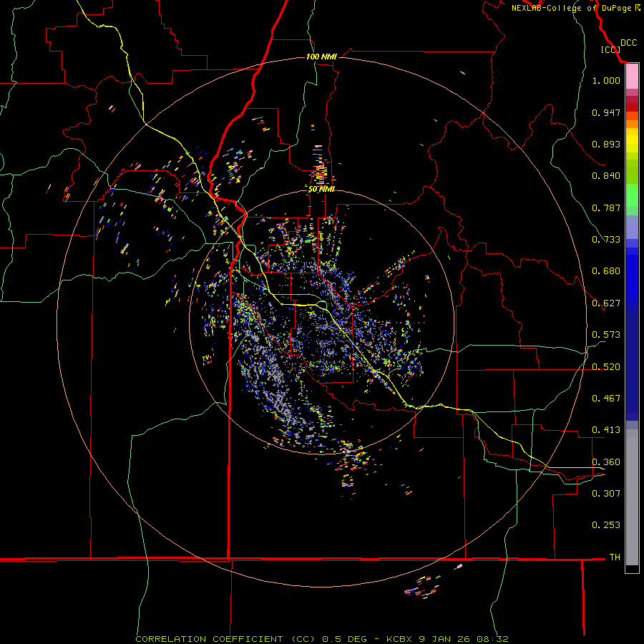
Task: Click the 0.360 scale value
Action: (606, 462)
